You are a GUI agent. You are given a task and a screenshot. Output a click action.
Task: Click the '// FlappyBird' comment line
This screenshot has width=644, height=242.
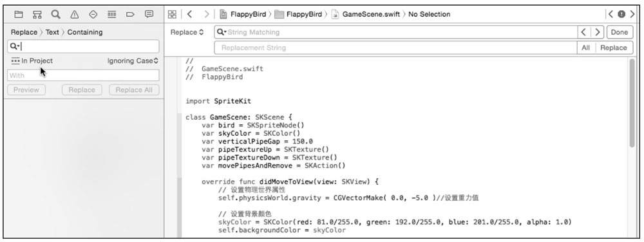point(214,77)
